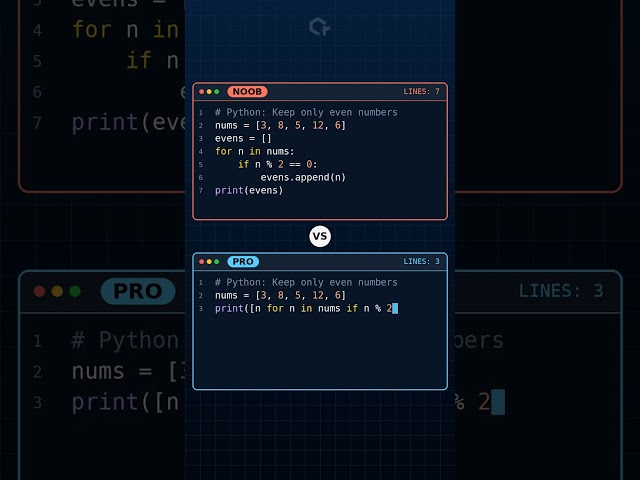Click the "if n % 2 == 0:" line

278,164
